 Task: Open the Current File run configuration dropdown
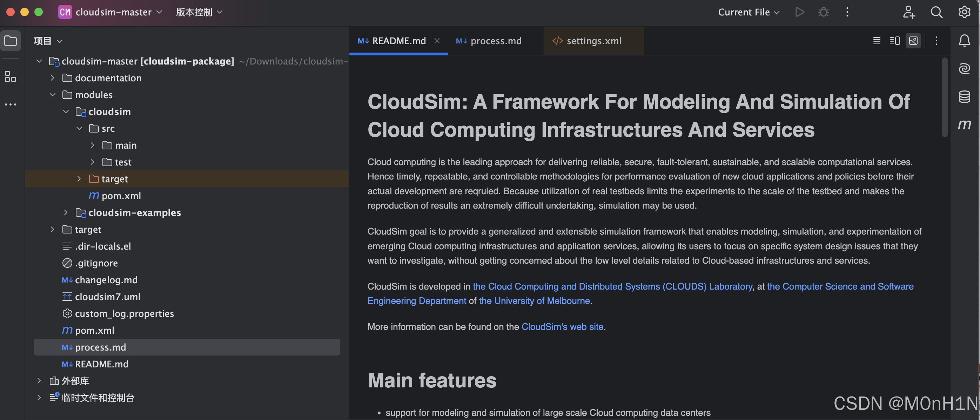pos(748,12)
